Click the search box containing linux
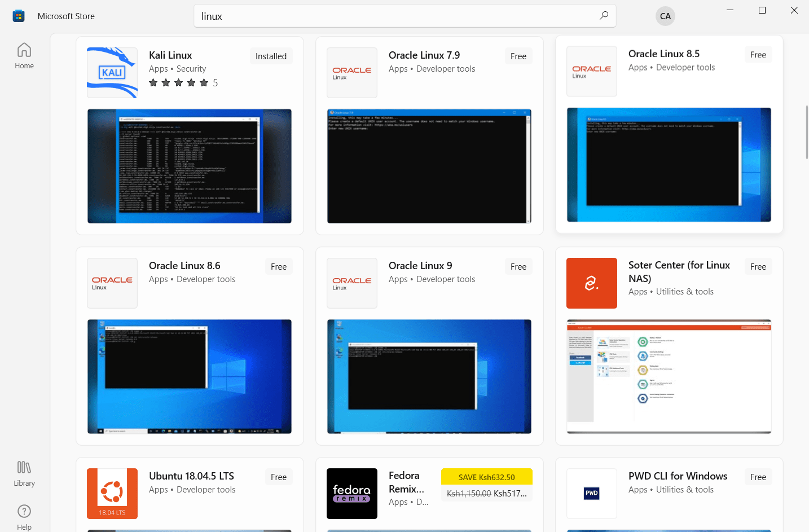Screen dimensions: 809x532 tap(395, 16)
